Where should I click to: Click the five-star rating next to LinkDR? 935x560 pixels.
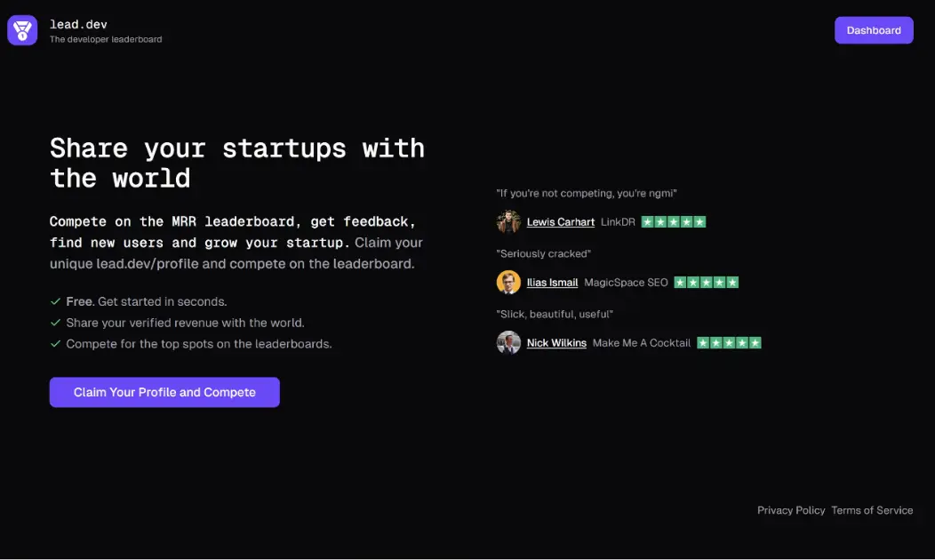[x=675, y=221]
